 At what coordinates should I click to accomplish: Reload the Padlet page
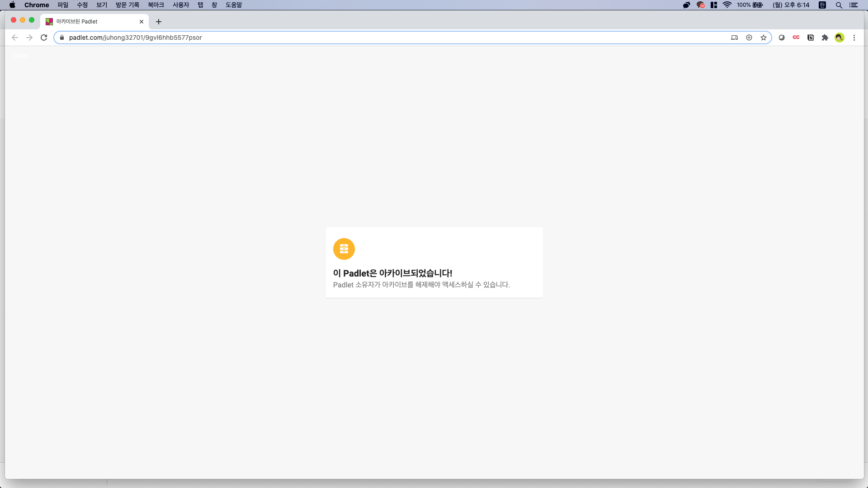[x=44, y=38]
